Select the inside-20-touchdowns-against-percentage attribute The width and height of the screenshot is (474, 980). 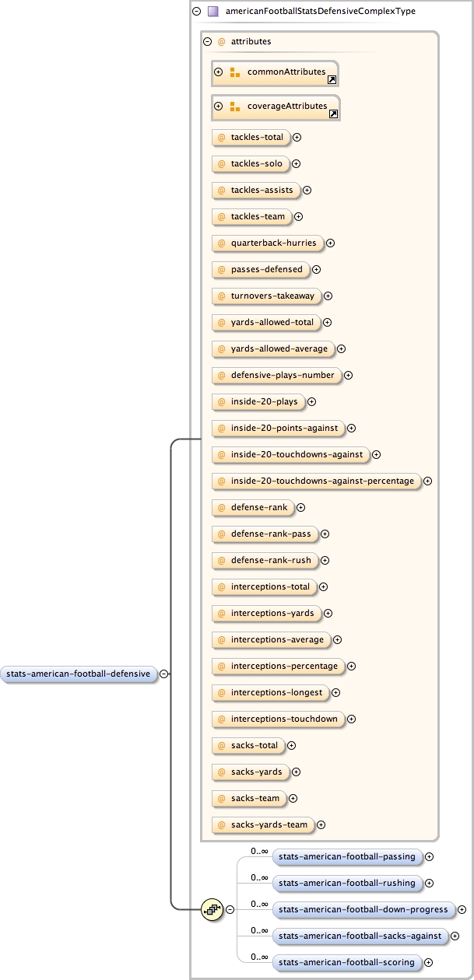[316, 481]
